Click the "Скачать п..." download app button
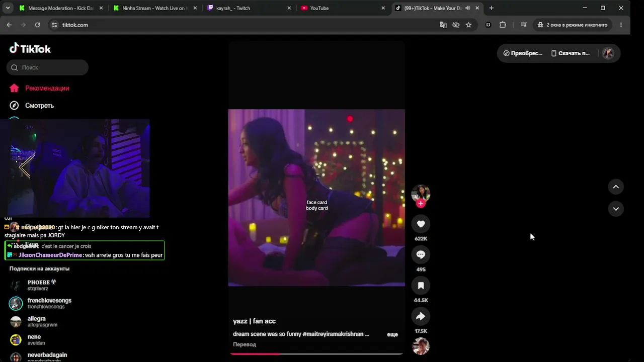Viewport: 644px width, 362px height. pos(571,53)
